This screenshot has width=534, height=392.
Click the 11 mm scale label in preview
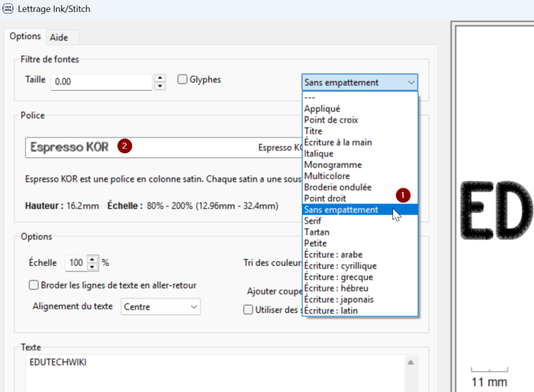(x=489, y=382)
